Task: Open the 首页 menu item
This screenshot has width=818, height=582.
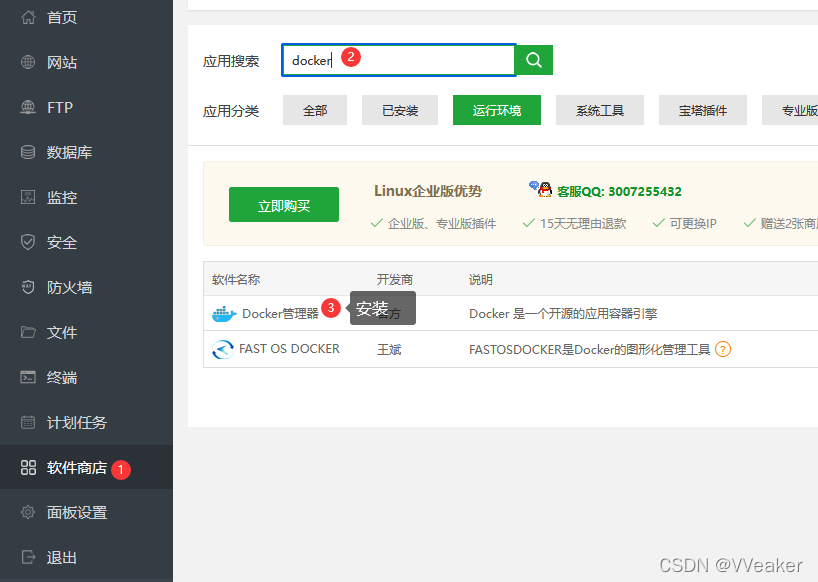Action: pyautogui.click(x=86, y=17)
